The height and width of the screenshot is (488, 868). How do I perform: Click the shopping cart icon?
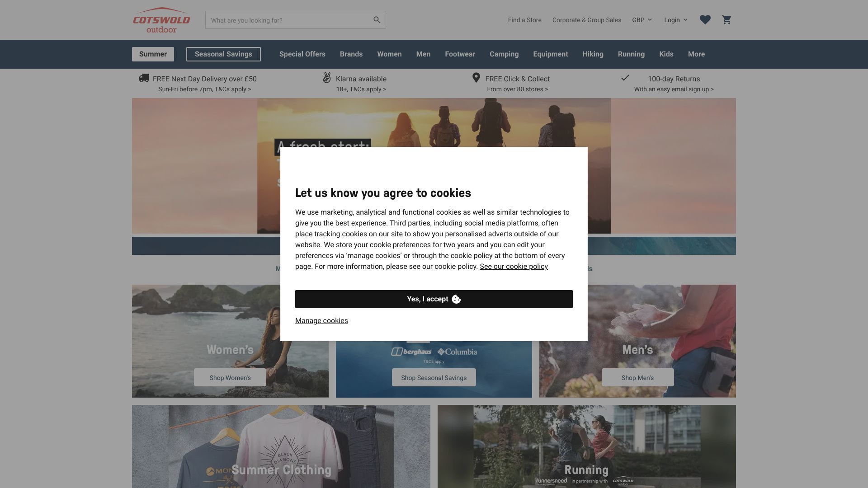[727, 20]
